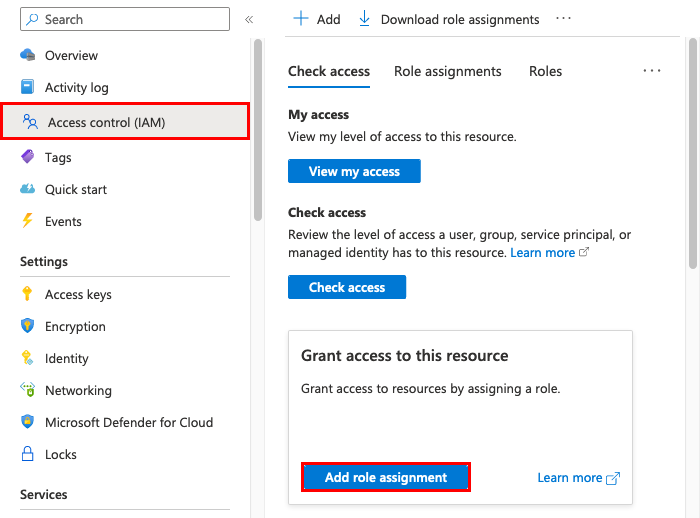
Task: Open the Networking icon
Action: click(28, 390)
